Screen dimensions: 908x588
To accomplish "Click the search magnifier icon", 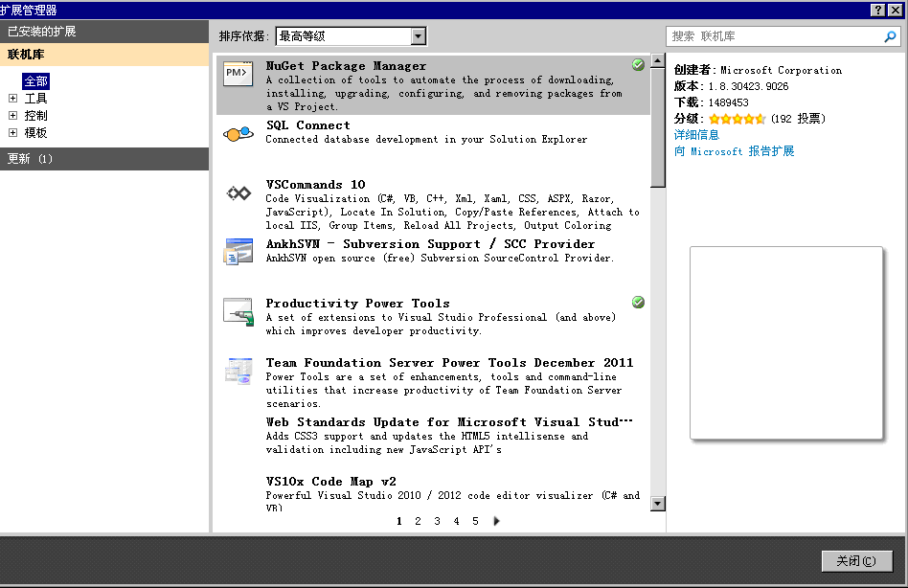I will [x=890, y=36].
